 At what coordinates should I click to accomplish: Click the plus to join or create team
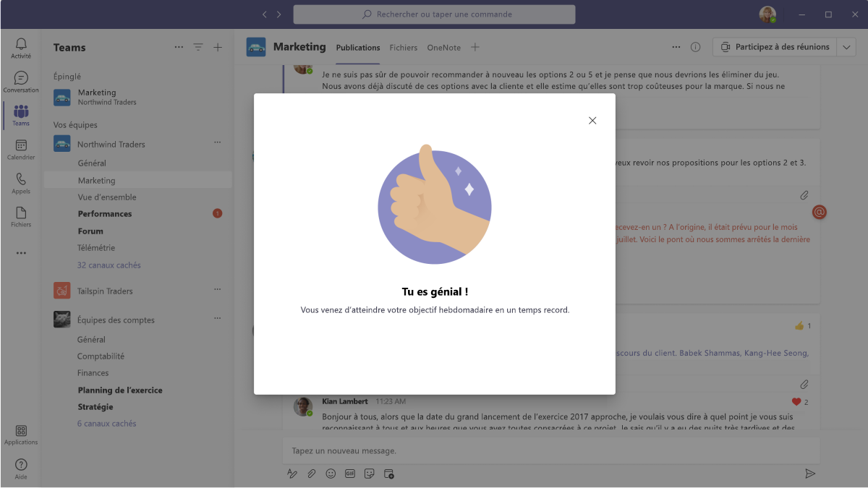coord(218,47)
